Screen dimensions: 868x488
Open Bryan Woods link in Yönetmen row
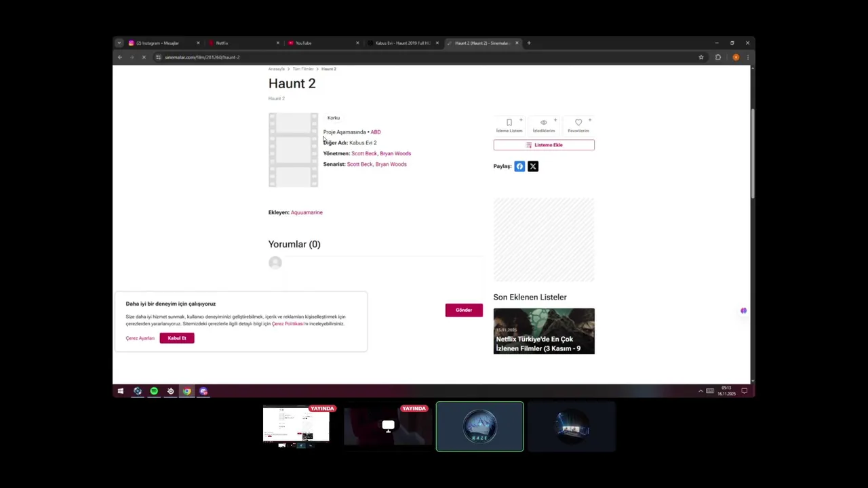click(395, 154)
